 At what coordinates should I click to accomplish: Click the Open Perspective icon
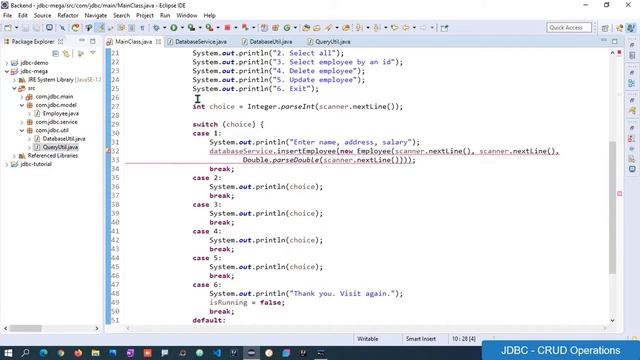pyautogui.click(x=605, y=28)
